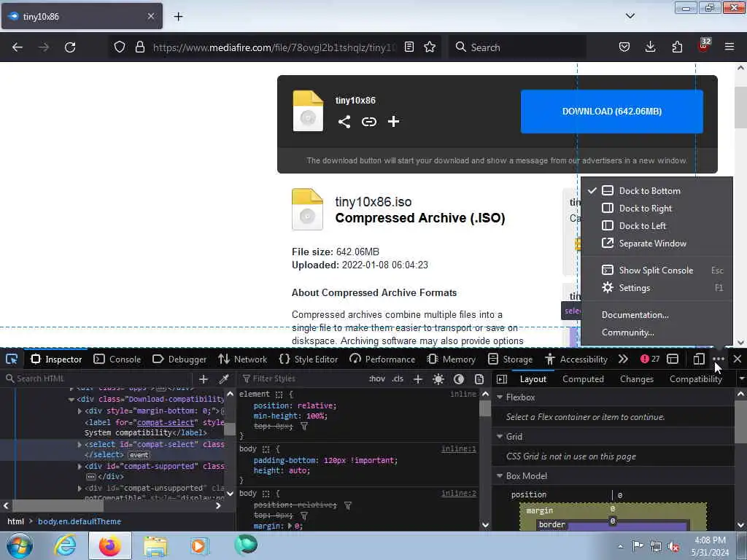Click the Filter Styles input

[x=303, y=378]
